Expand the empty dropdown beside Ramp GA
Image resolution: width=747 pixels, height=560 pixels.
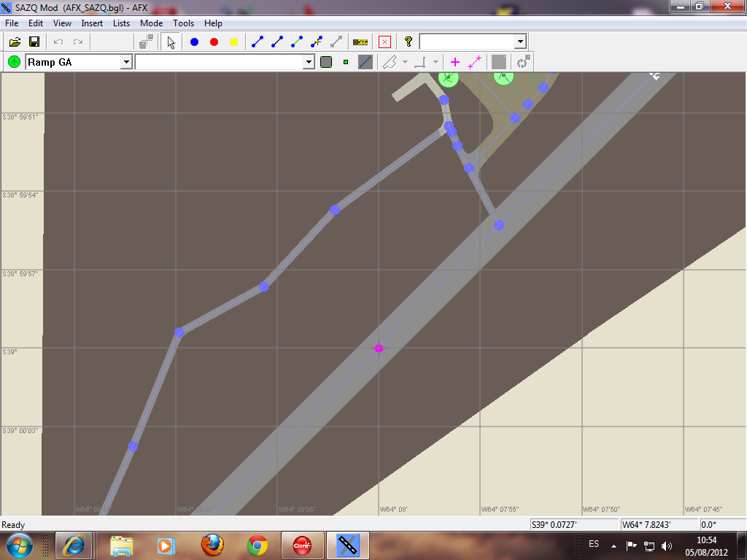(x=308, y=63)
